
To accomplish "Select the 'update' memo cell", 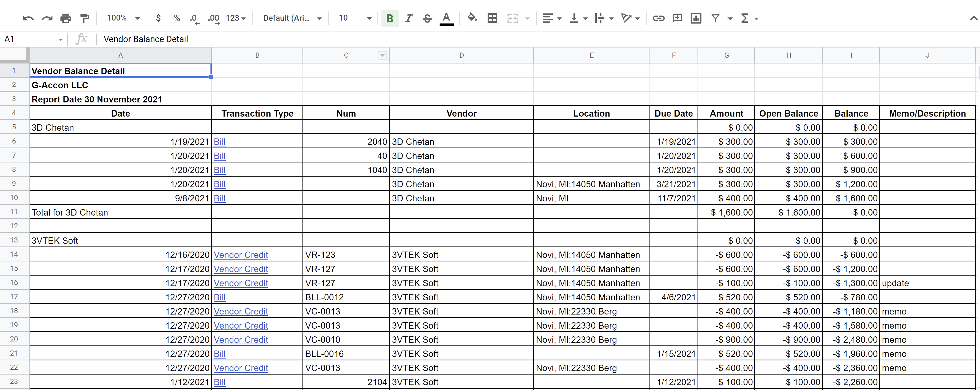I will (x=927, y=283).
